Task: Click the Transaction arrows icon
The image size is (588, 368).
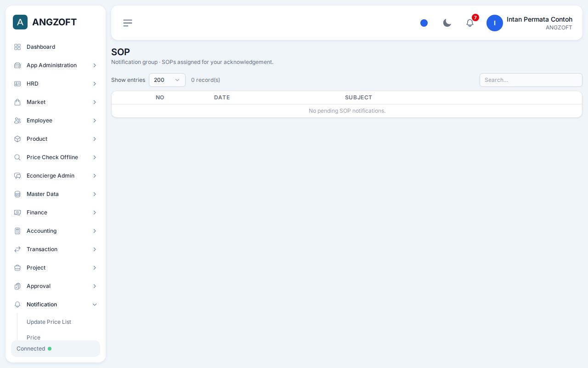Action: (x=17, y=249)
